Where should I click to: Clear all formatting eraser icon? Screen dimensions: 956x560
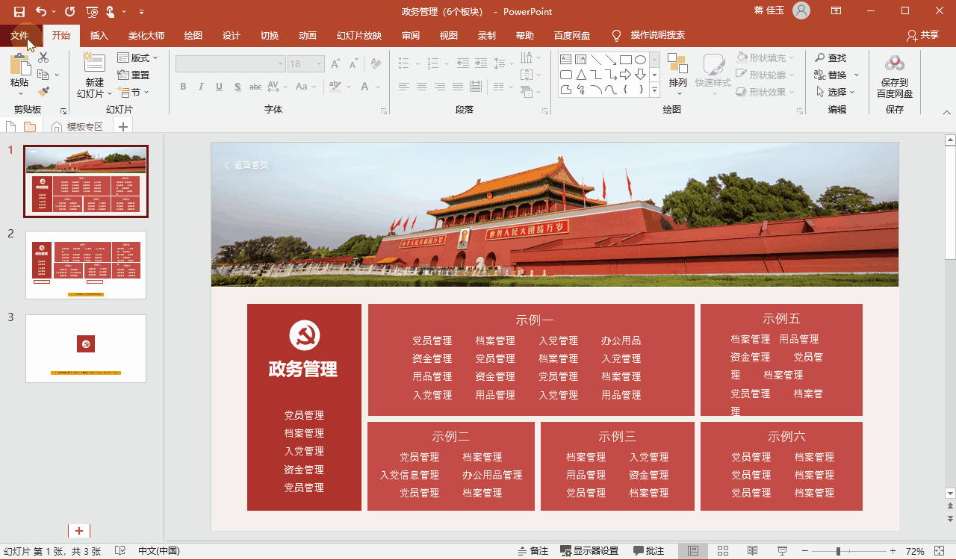coord(376,64)
